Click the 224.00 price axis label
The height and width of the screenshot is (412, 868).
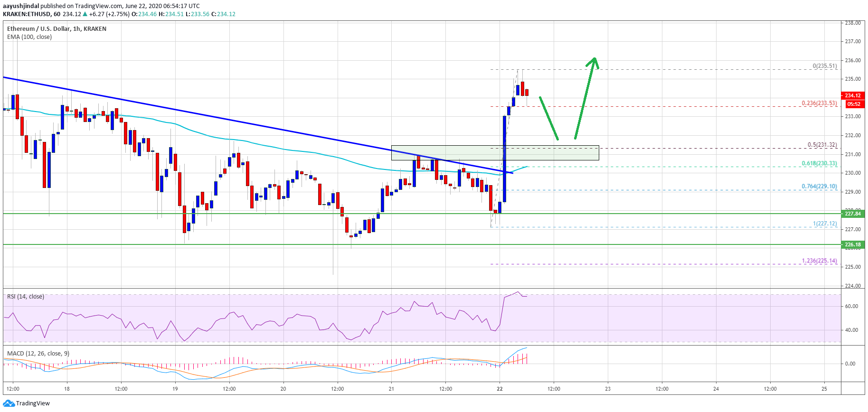pos(853,286)
